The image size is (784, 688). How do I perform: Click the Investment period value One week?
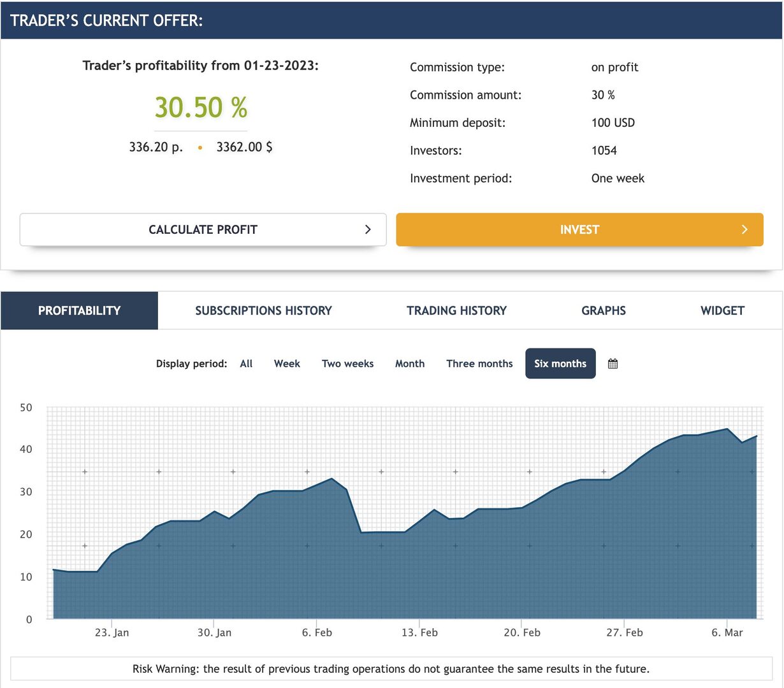point(618,178)
